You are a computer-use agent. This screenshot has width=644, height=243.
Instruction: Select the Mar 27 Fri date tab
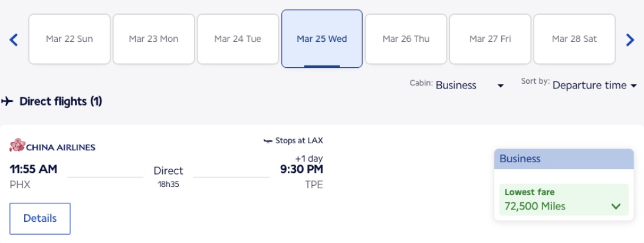pos(491,40)
